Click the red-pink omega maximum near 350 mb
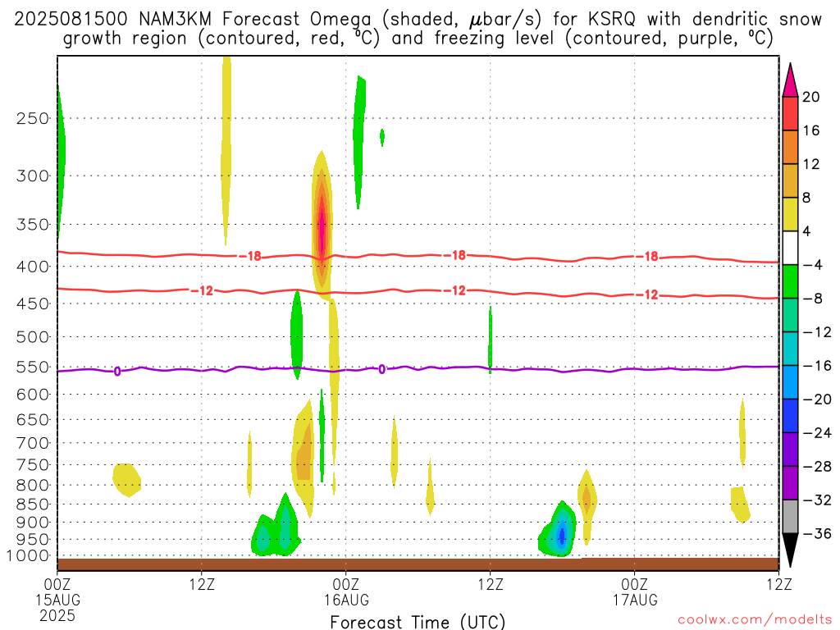 322,226
